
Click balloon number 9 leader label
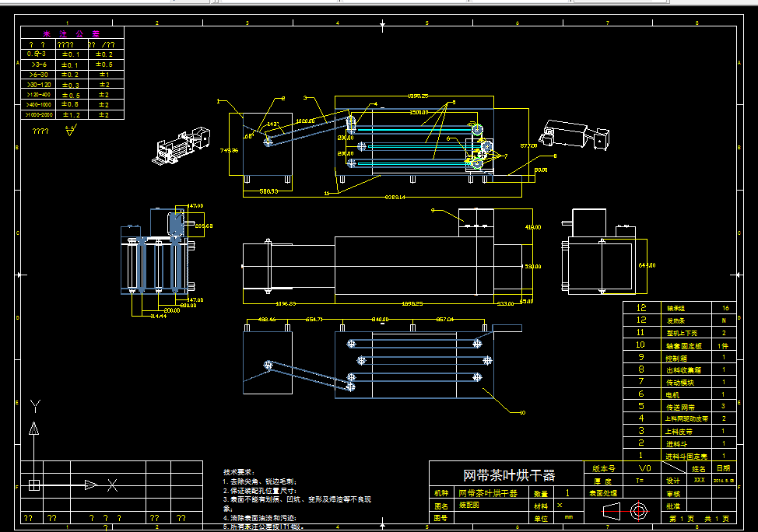click(433, 210)
